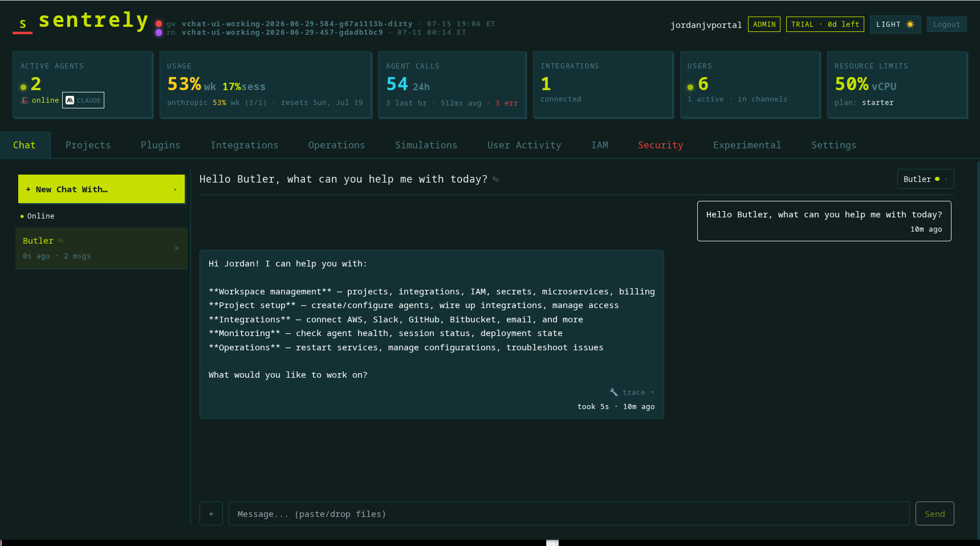Image resolution: width=980 pixels, height=546 pixels.
Task: Click the ADMIN badge
Action: [764, 25]
